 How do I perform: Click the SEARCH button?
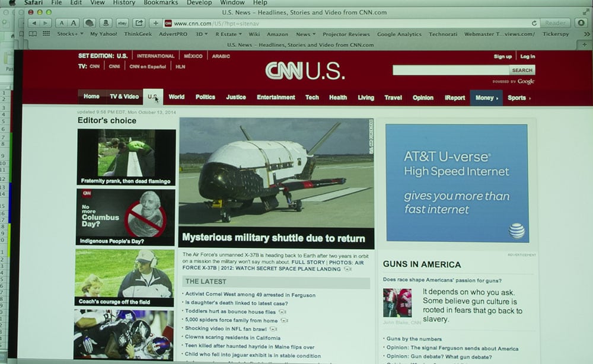pos(522,71)
